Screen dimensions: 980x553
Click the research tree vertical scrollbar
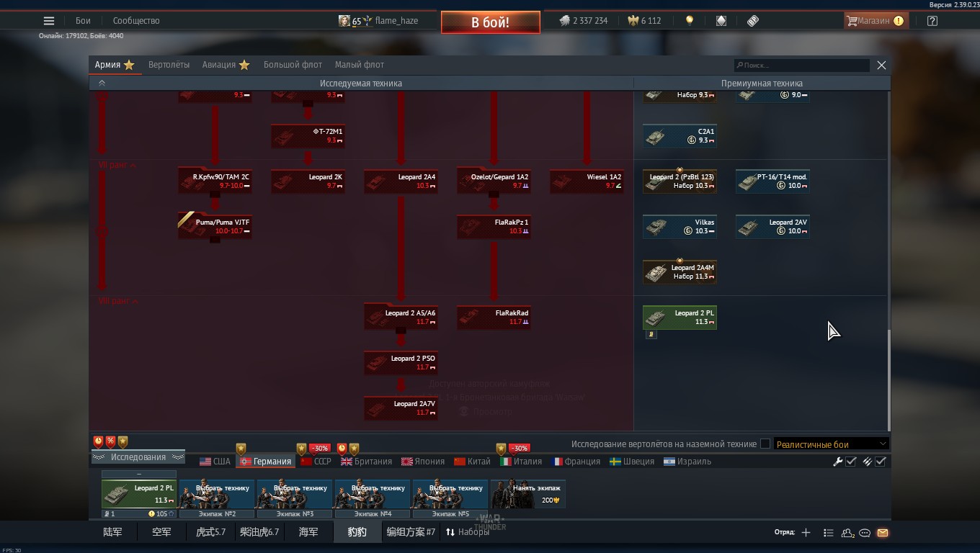pos(889,380)
